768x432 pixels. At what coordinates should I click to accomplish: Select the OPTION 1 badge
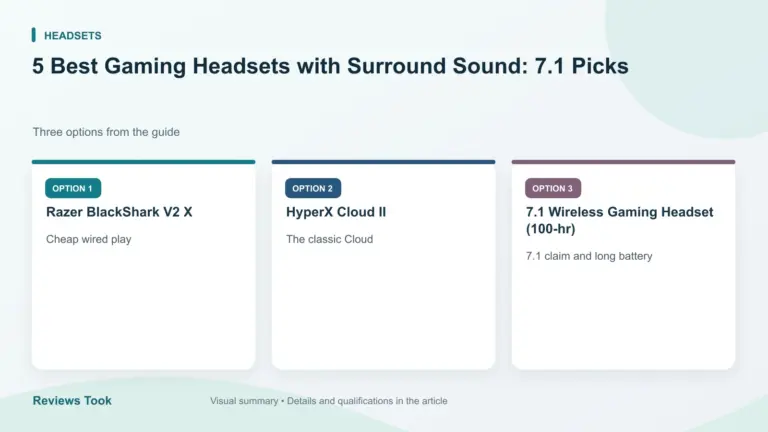pos(73,188)
